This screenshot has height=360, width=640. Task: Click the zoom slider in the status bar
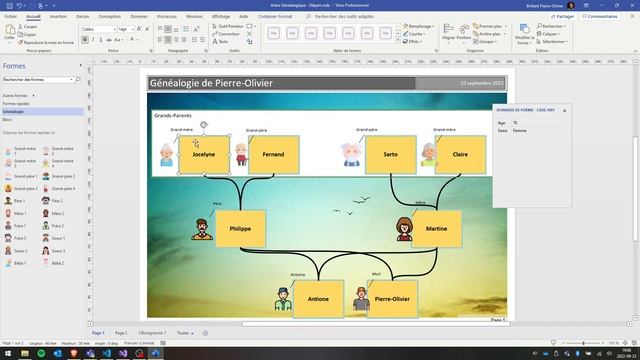pos(583,343)
